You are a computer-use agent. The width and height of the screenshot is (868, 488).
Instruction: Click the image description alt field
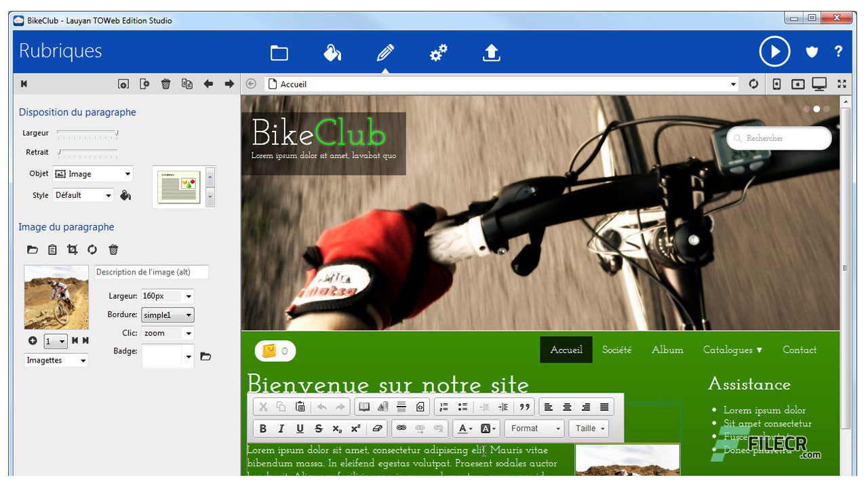point(151,272)
